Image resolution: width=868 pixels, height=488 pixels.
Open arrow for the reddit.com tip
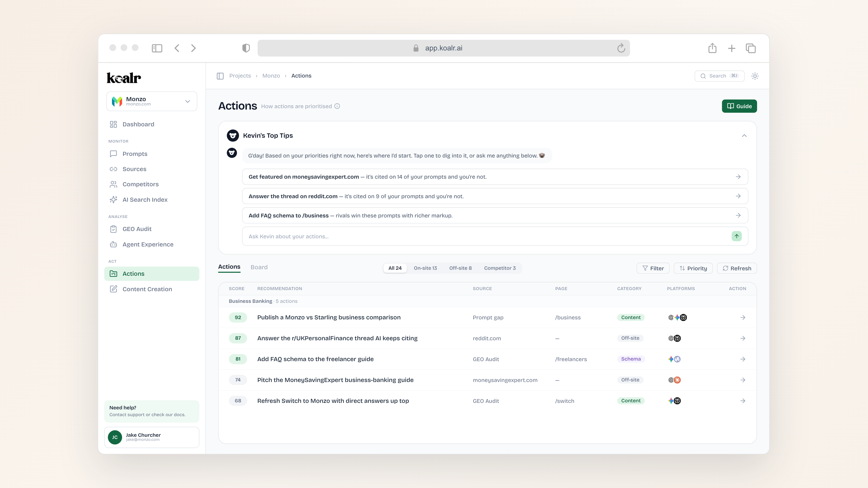point(738,196)
